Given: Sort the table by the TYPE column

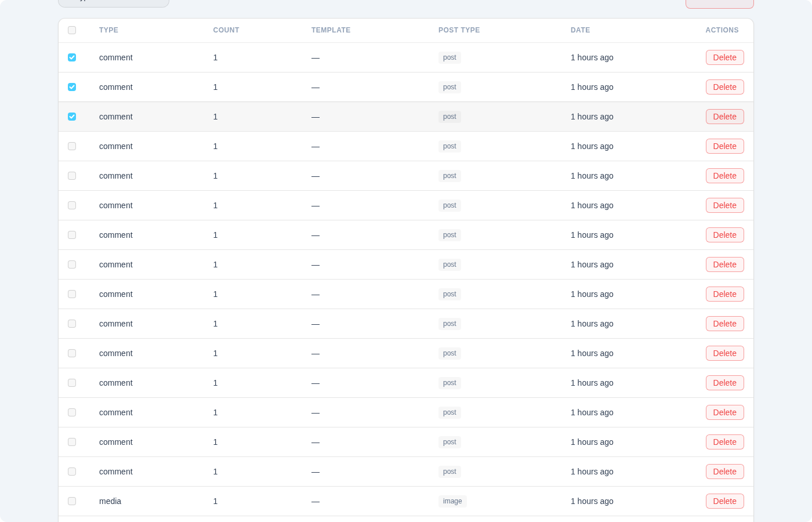Looking at the screenshot, I should point(108,30).
